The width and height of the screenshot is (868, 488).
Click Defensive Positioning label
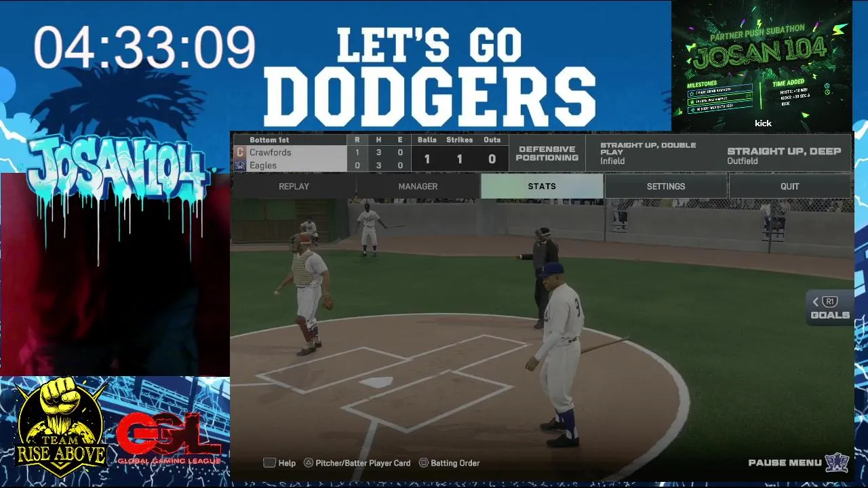tap(547, 153)
